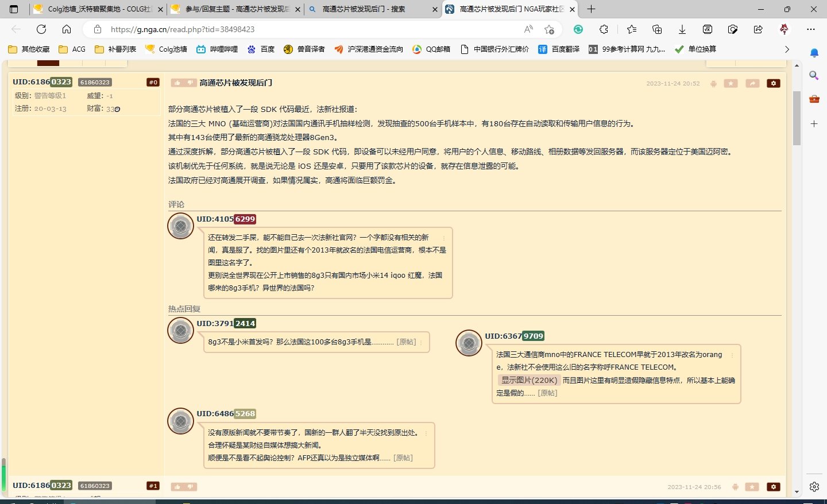Open the favorites list panel
Viewport: 827px width, 504px height.
[x=632, y=29]
